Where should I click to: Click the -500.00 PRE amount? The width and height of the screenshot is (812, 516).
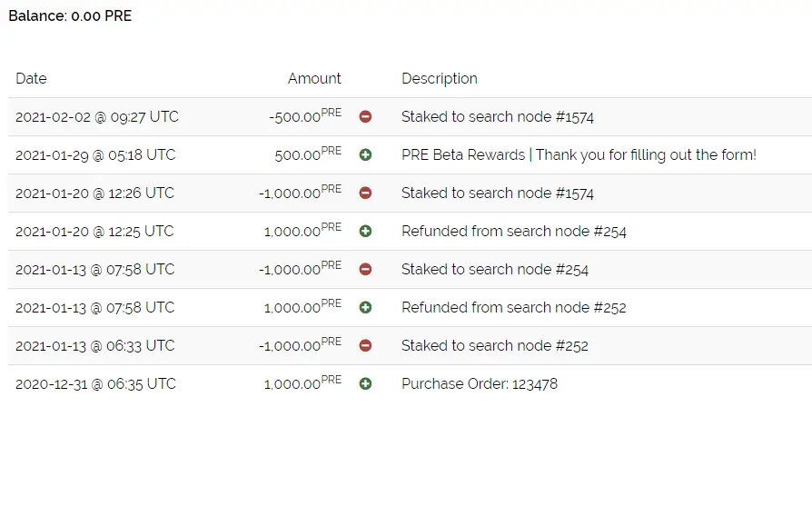305,115
